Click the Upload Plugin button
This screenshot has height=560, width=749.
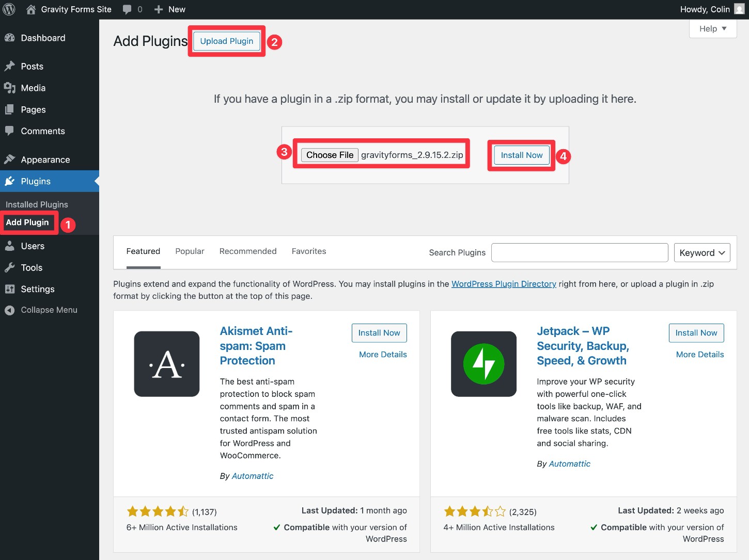coord(227,41)
